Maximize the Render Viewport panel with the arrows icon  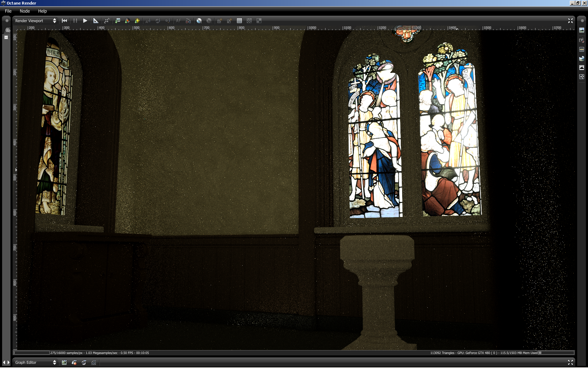click(570, 21)
